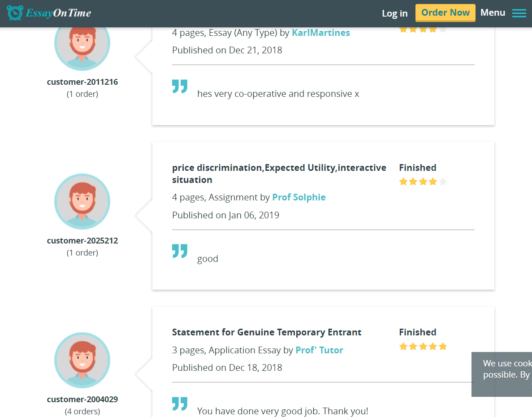Click '3 pages, Application Essay by' text
Viewport: 532px width, 417px height.
[233, 350]
